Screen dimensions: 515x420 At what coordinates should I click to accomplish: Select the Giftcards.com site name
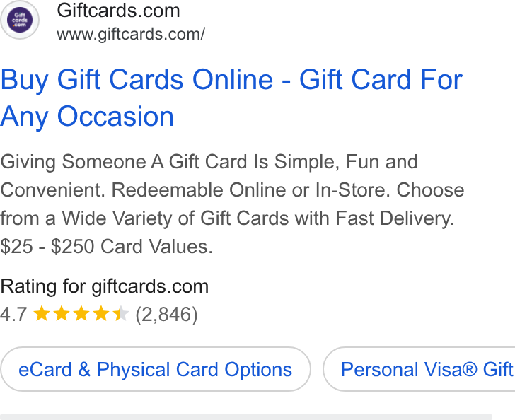click(x=118, y=11)
